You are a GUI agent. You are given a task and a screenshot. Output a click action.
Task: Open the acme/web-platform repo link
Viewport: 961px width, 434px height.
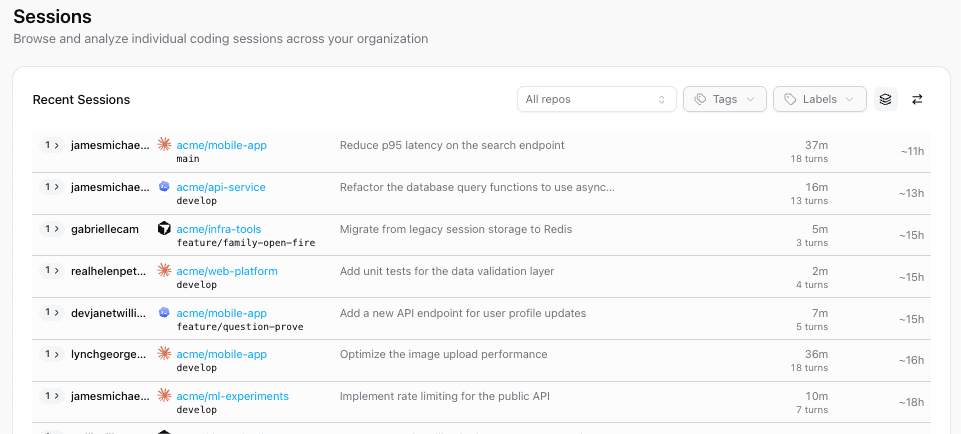pos(227,271)
